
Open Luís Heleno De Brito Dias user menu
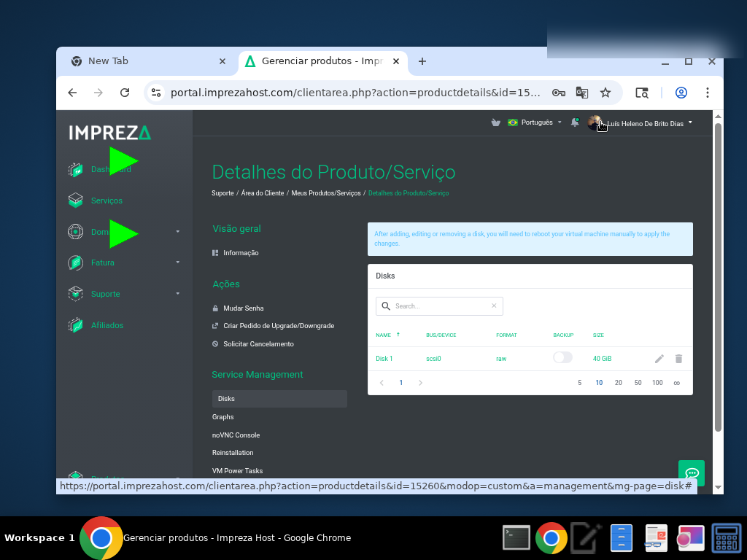click(x=640, y=123)
